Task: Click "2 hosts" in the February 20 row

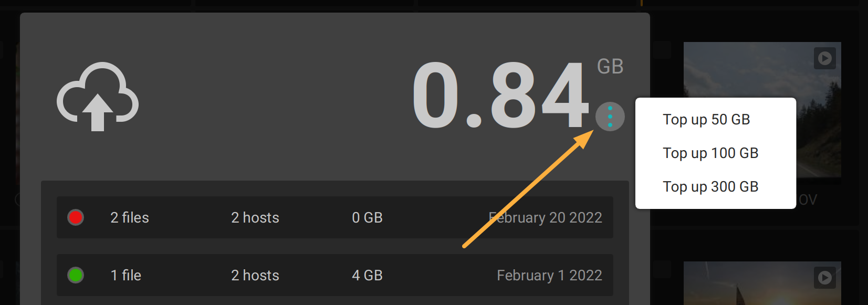Action: (x=255, y=217)
